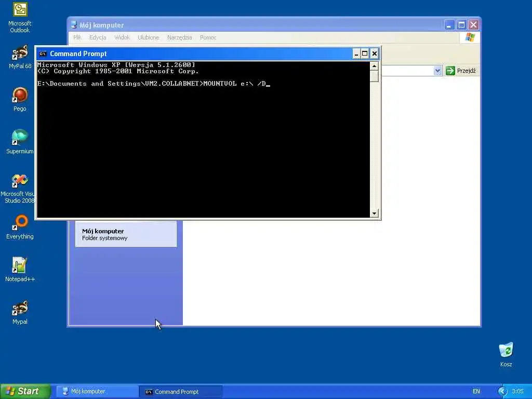Screen dimensions: 532x399
Task: Close the Mój komputer window
Action: tap(474, 25)
